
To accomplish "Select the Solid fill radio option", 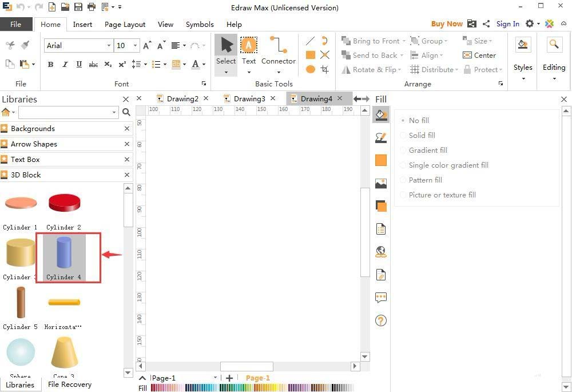I will [x=422, y=136].
